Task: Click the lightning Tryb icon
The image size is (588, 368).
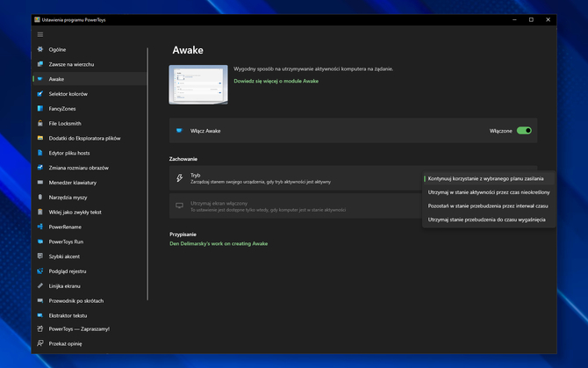Action: tap(180, 177)
